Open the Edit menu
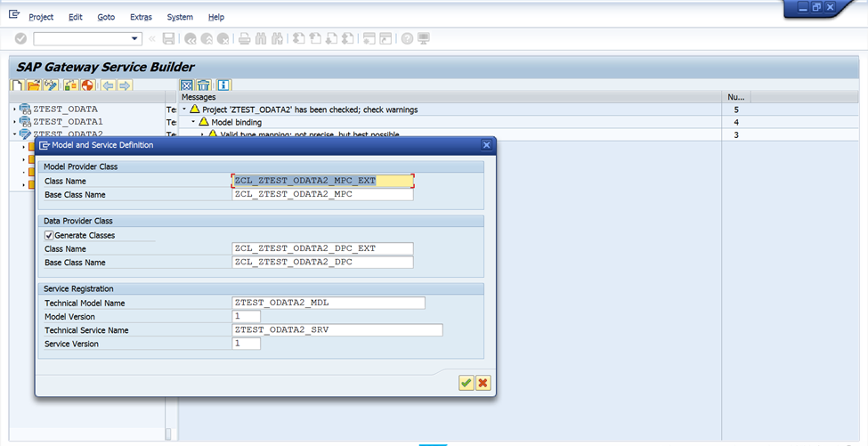868x446 pixels. click(76, 17)
